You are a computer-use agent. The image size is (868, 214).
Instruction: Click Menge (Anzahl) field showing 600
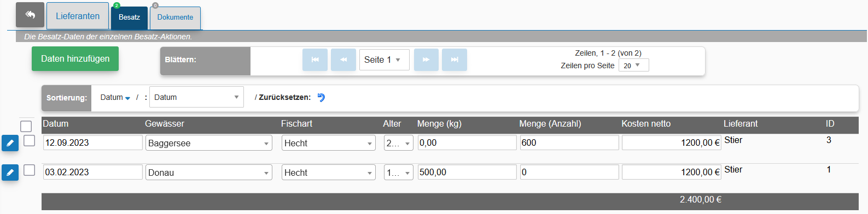569,142
